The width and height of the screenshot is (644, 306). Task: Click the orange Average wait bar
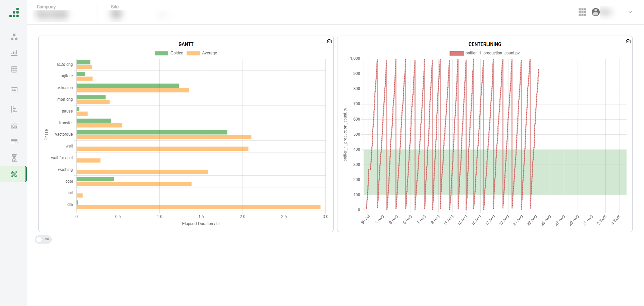coord(162,149)
